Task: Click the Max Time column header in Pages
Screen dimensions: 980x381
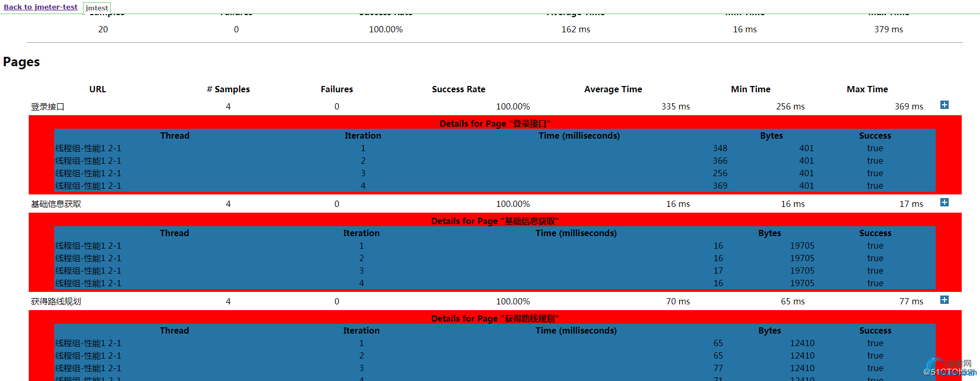Action: [x=867, y=89]
